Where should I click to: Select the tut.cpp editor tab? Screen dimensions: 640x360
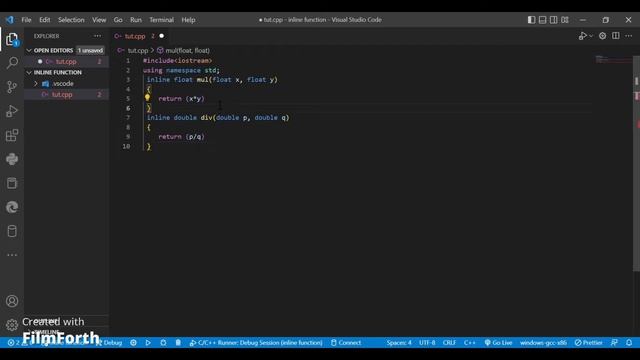pos(134,36)
